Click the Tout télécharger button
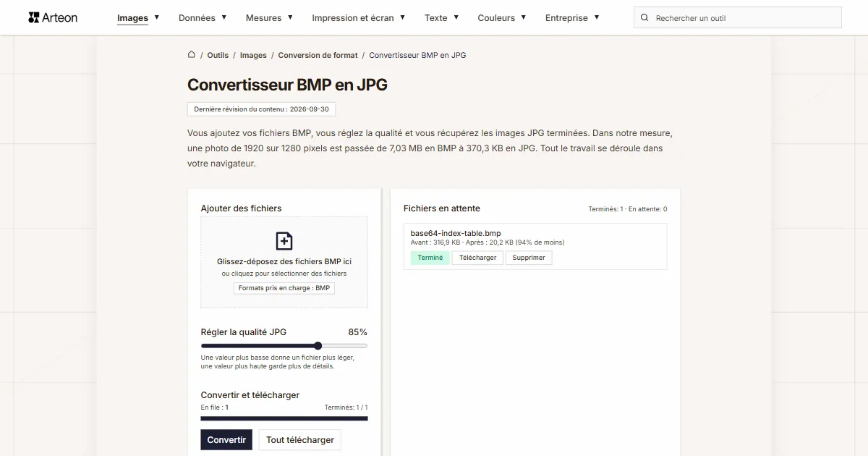 (x=300, y=439)
